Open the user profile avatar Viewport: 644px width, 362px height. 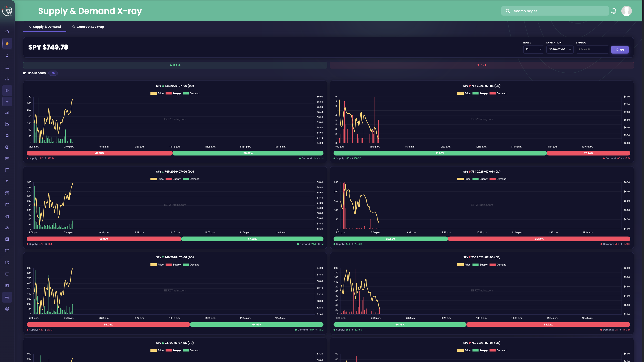pos(626,11)
